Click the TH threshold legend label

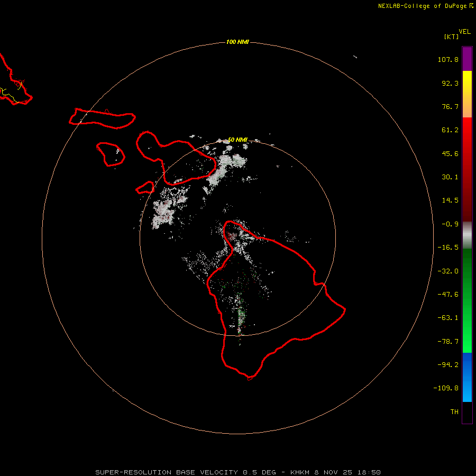coord(454,412)
